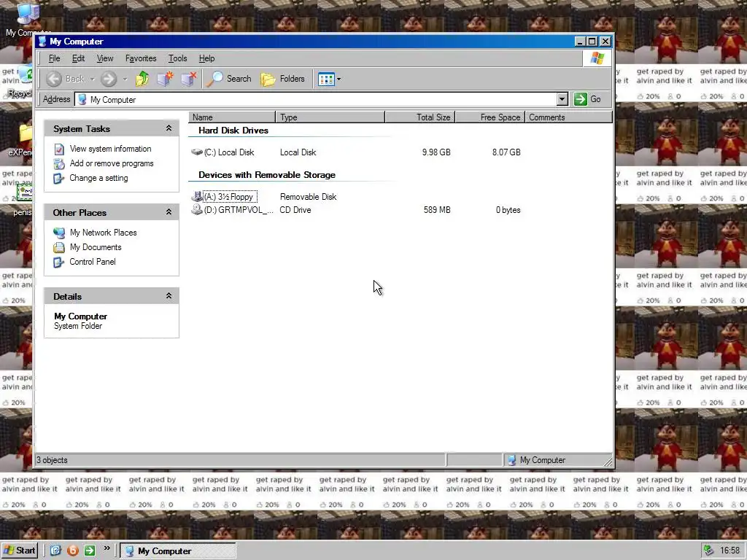747x560 pixels.
Task: Open Control Panel link
Action: pyautogui.click(x=93, y=262)
